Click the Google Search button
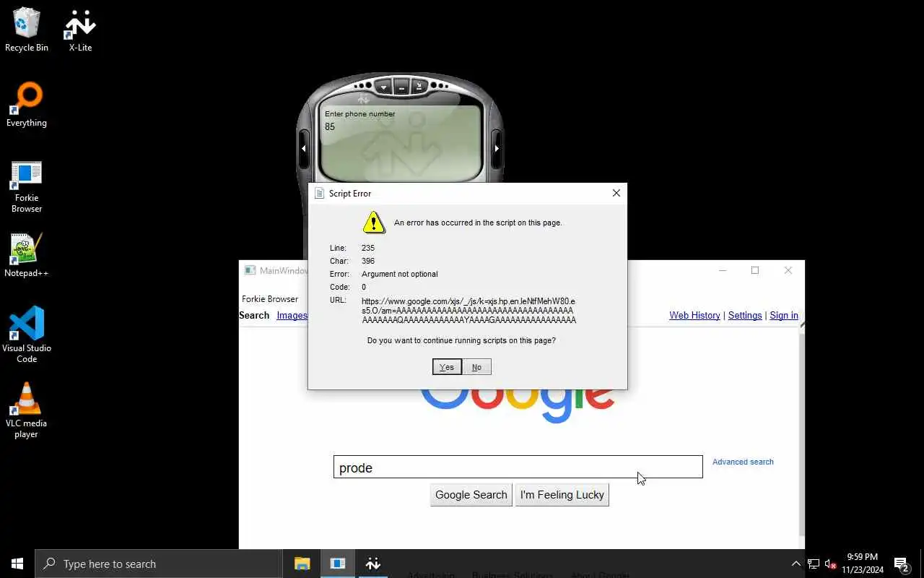Image resolution: width=924 pixels, height=578 pixels. pos(471,495)
